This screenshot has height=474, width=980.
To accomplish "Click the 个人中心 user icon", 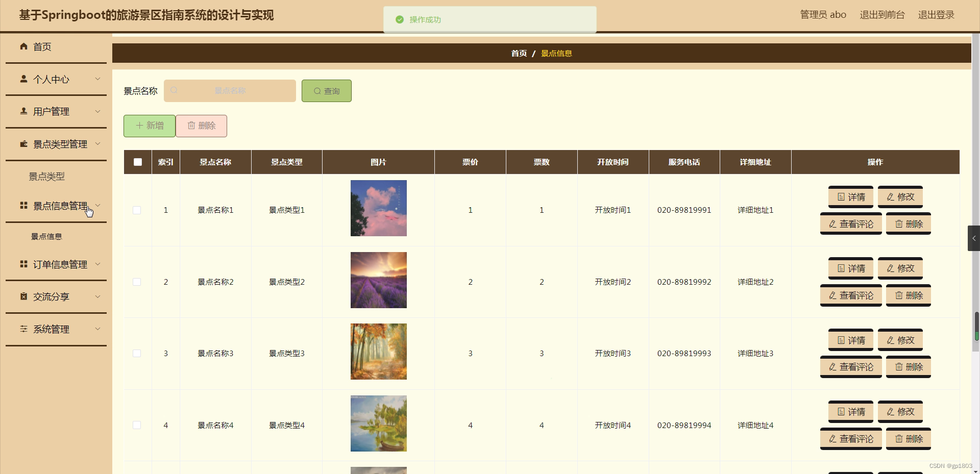I will [x=23, y=79].
